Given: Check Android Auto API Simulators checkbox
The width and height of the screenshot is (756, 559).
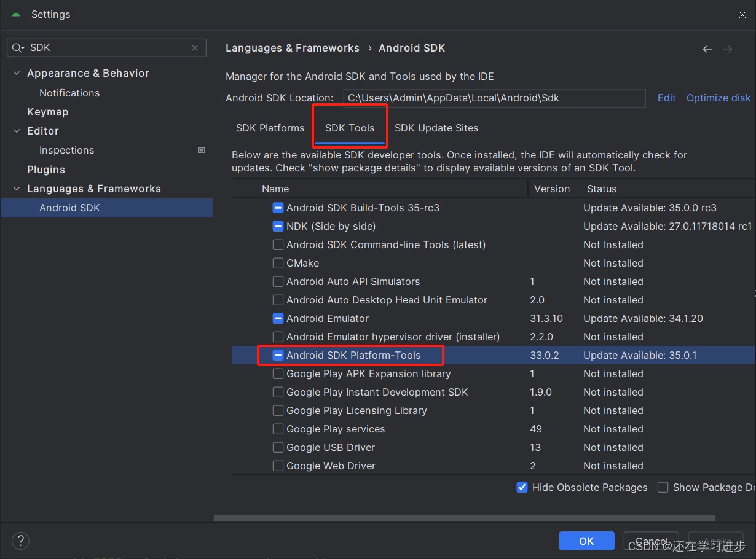Looking at the screenshot, I should pos(278,281).
